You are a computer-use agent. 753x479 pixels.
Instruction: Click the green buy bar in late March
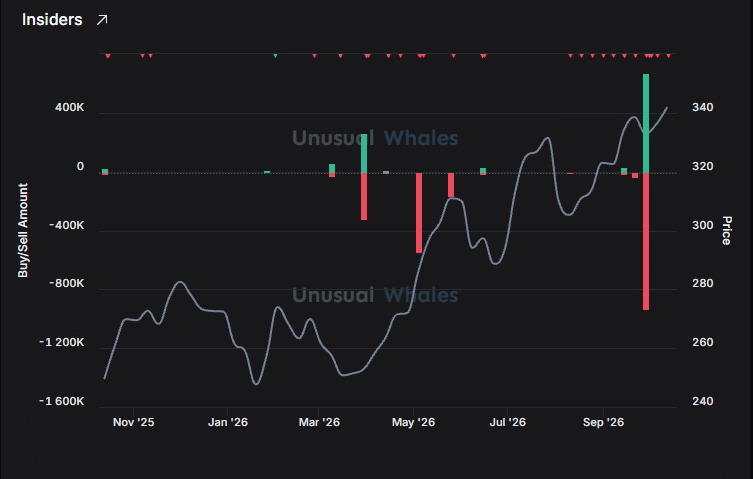(x=364, y=153)
